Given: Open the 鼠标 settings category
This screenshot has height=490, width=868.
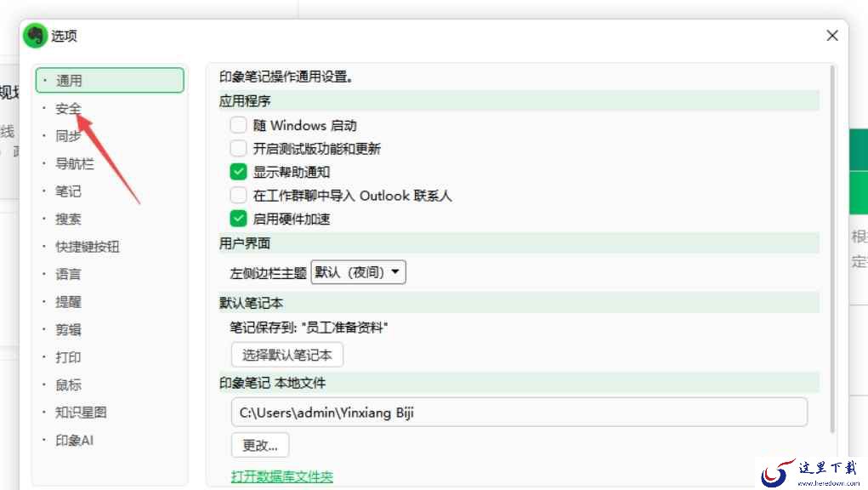Looking at the screenshot, I should click(68, 385).
